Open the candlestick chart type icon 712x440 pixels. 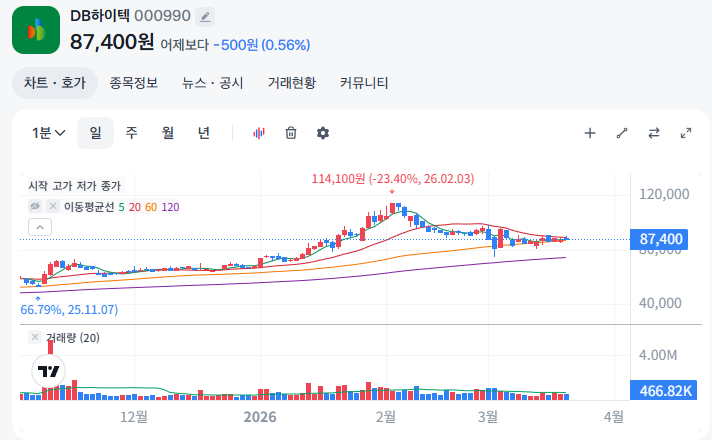[259, 133]
